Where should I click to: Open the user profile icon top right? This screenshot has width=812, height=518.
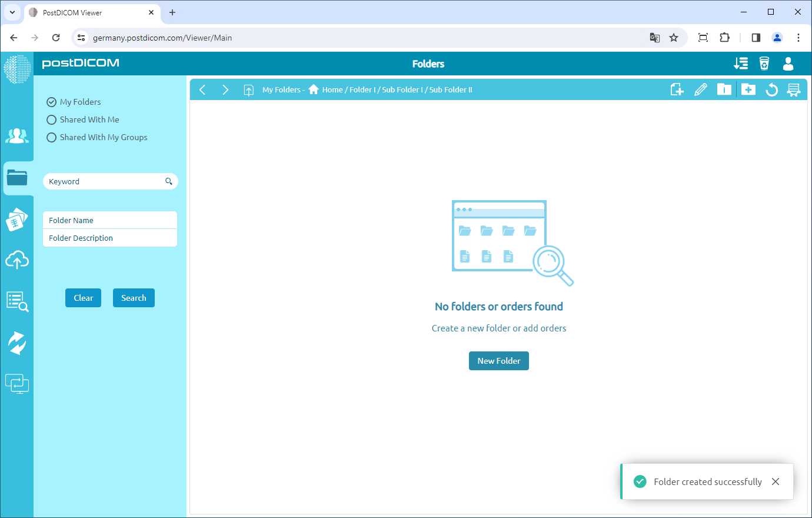click(x=788, y=65)
